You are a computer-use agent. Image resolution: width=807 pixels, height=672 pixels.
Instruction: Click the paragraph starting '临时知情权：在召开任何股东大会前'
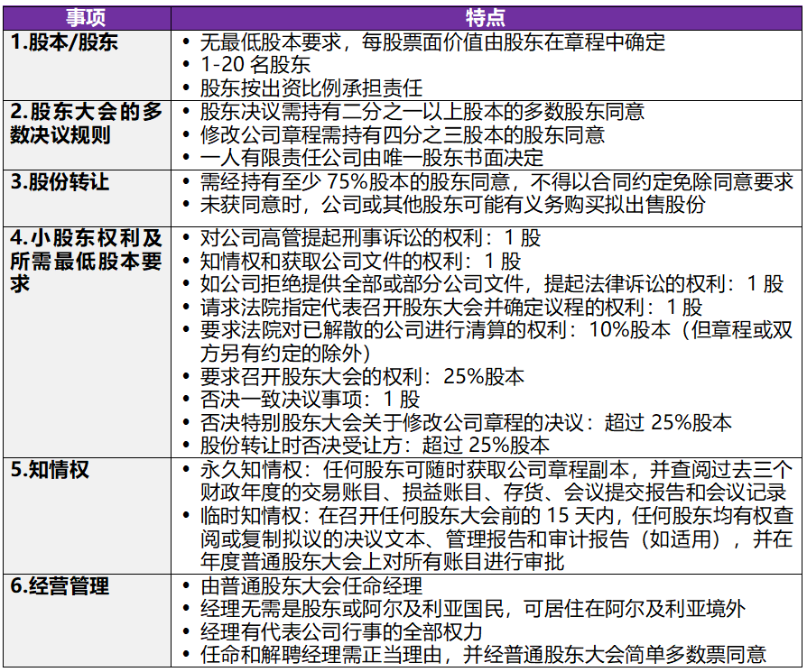coord(496,539)
